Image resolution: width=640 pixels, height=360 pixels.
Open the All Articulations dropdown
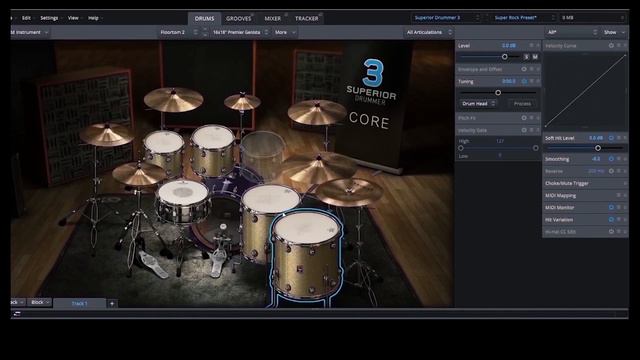tap(429, 32)
